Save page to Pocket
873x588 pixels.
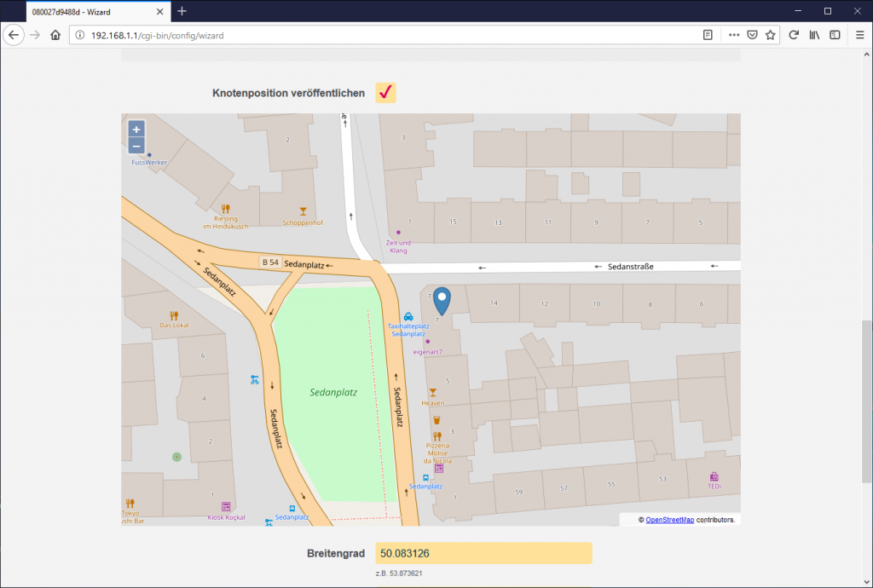752,35
